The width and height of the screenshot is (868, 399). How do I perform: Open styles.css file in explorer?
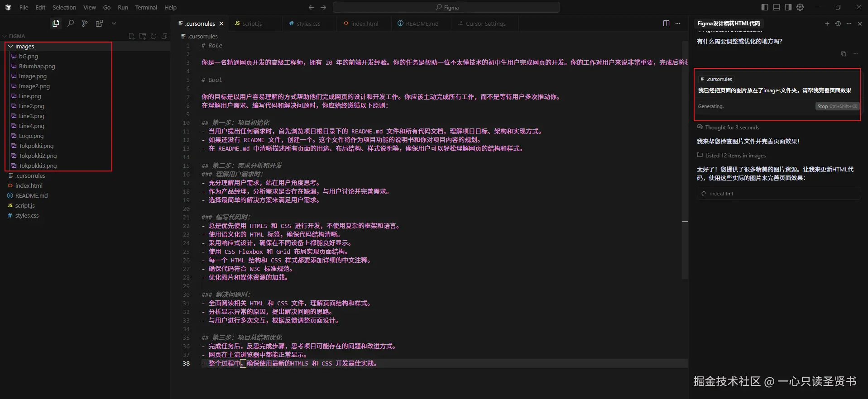coord(27,215)
